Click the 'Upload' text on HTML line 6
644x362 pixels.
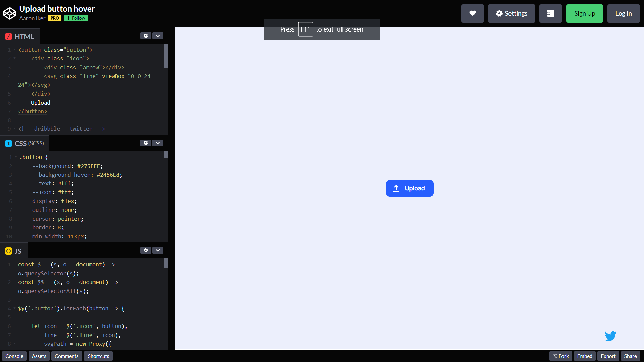point(41,103)
